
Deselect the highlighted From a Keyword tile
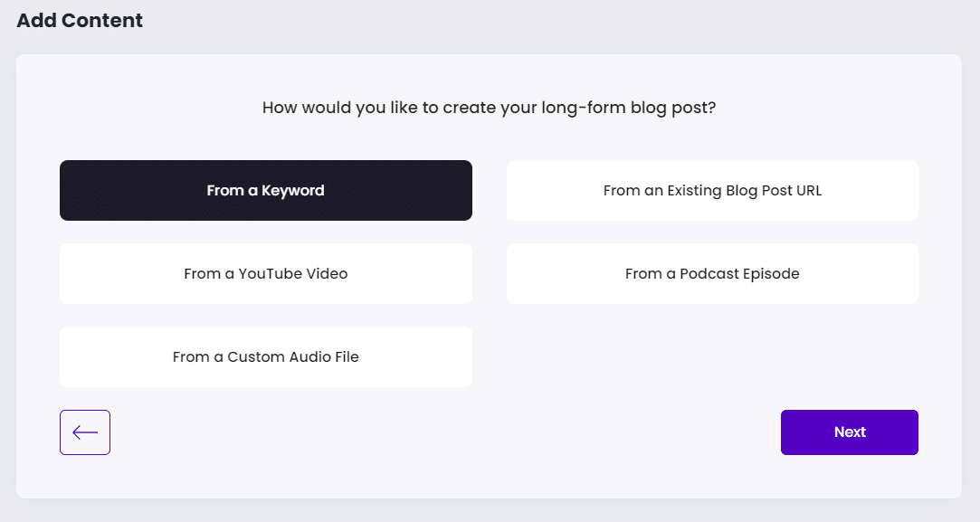click(266, 190)
